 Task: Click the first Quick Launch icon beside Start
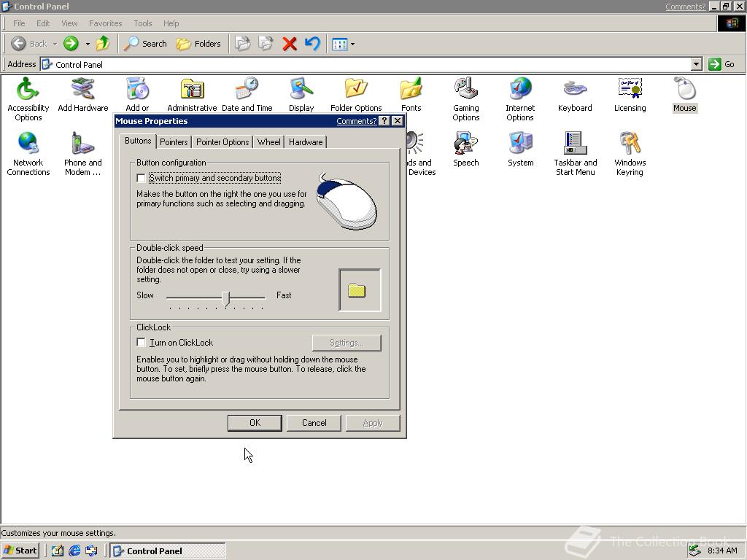(x=57, y=551)
